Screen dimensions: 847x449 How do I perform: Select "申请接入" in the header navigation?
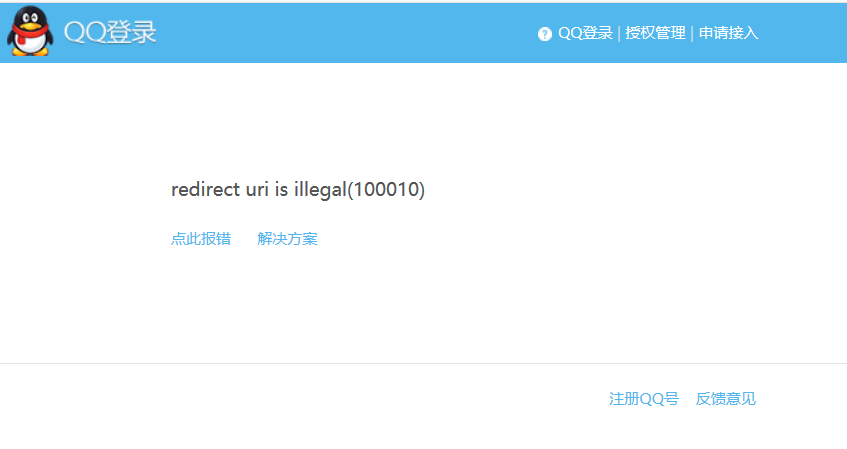(728, 33)
